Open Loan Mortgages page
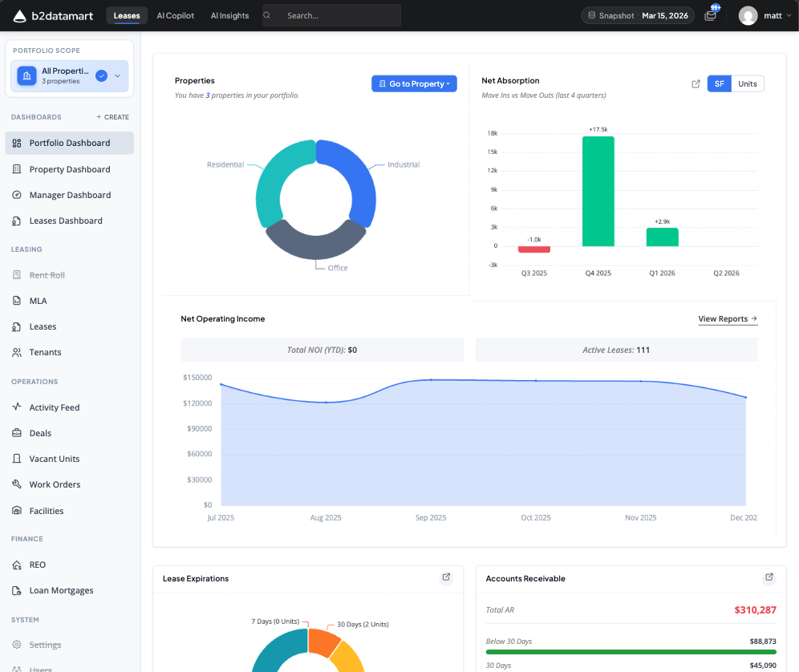This screenshot has width=799, height=672. pos(69,590)
